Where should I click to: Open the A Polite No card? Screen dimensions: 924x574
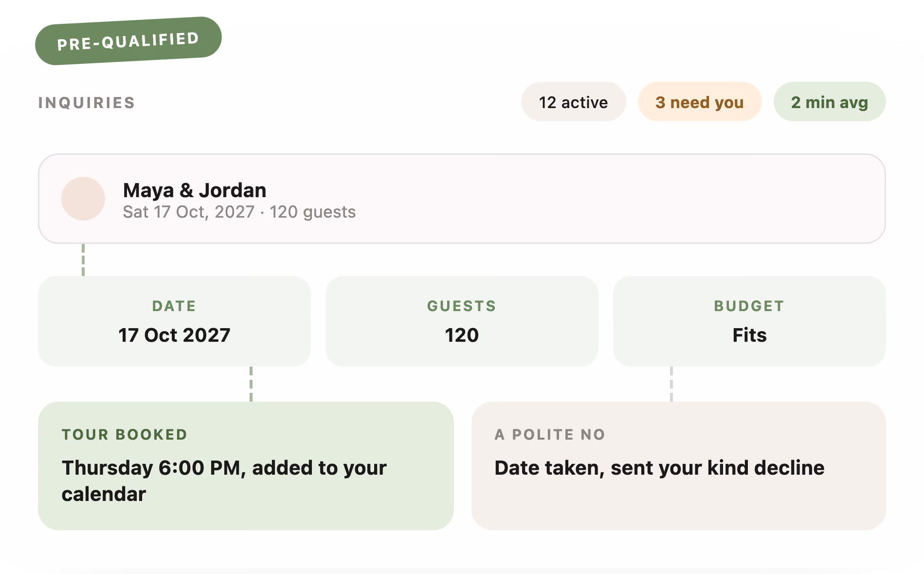678,466
